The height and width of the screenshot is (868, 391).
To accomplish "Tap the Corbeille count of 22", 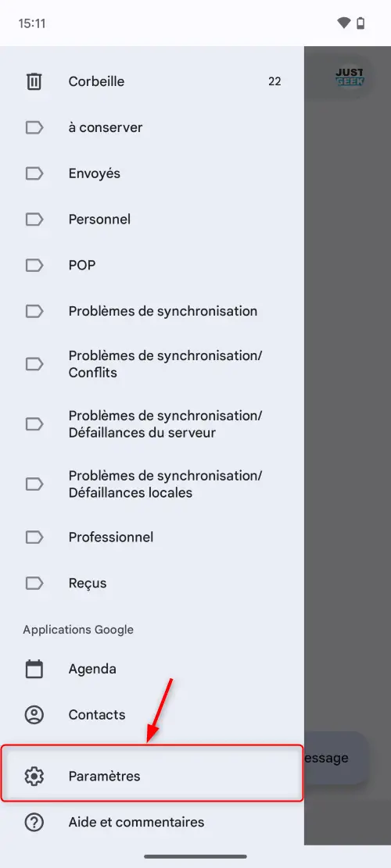I will (x=274, y=81).
